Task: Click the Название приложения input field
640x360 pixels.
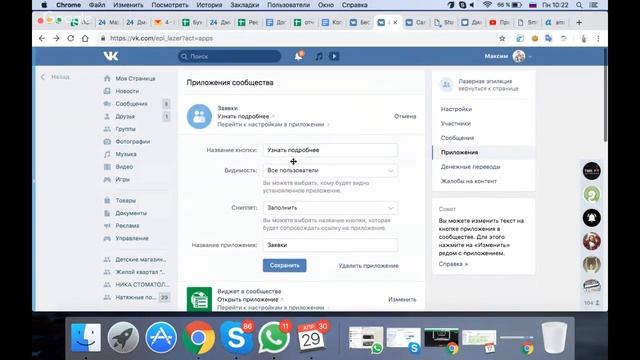Action: (x=330, y=245)
